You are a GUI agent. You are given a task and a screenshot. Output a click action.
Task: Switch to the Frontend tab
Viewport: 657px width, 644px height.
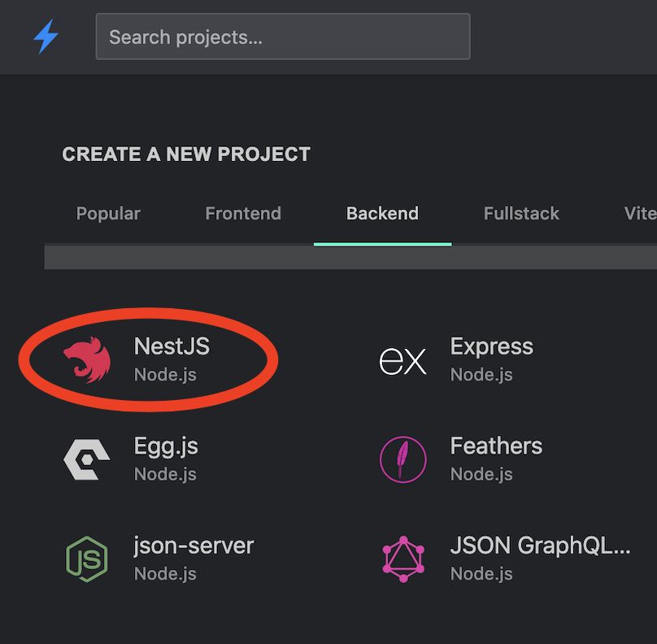(x=243, y=213)
